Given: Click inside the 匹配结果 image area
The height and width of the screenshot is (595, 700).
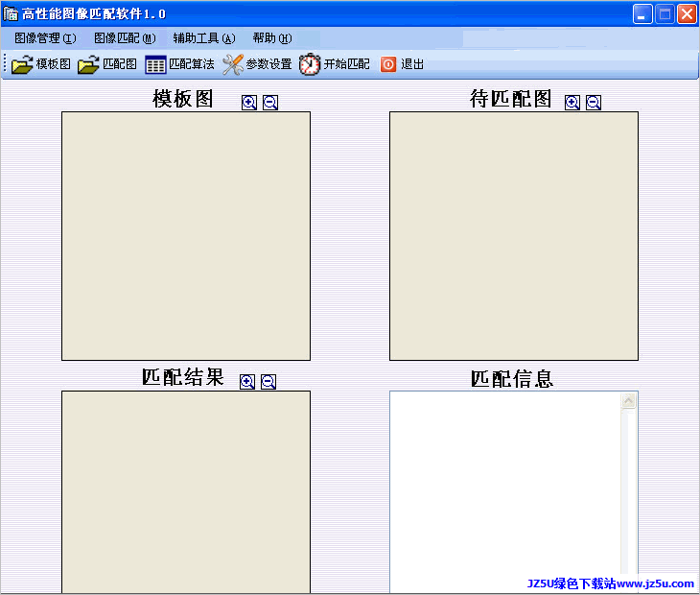Looking at the screenshot, I should tap(186, 491).
